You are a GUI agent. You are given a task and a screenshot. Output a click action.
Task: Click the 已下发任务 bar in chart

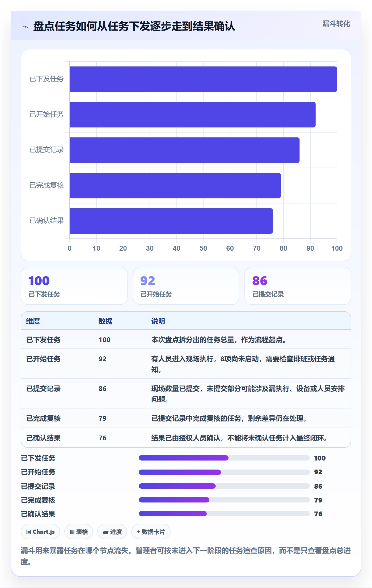point(203,79)
